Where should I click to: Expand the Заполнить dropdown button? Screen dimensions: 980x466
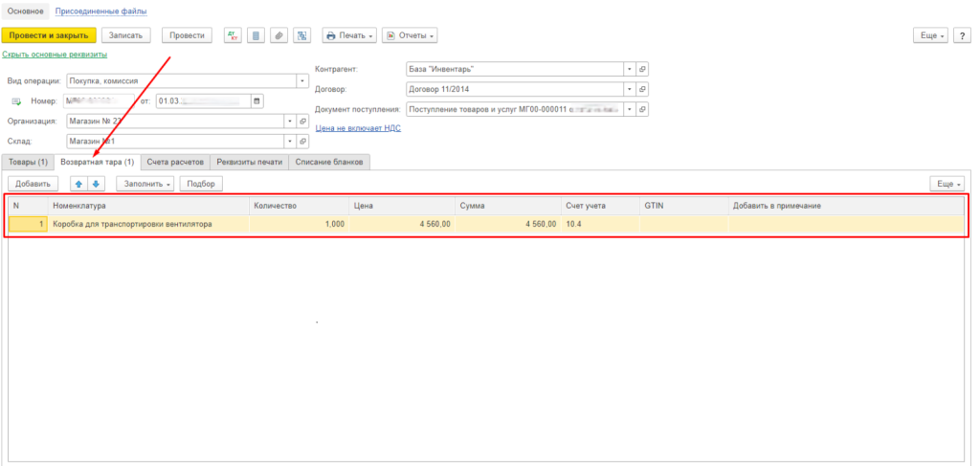[x=146, y=183]
